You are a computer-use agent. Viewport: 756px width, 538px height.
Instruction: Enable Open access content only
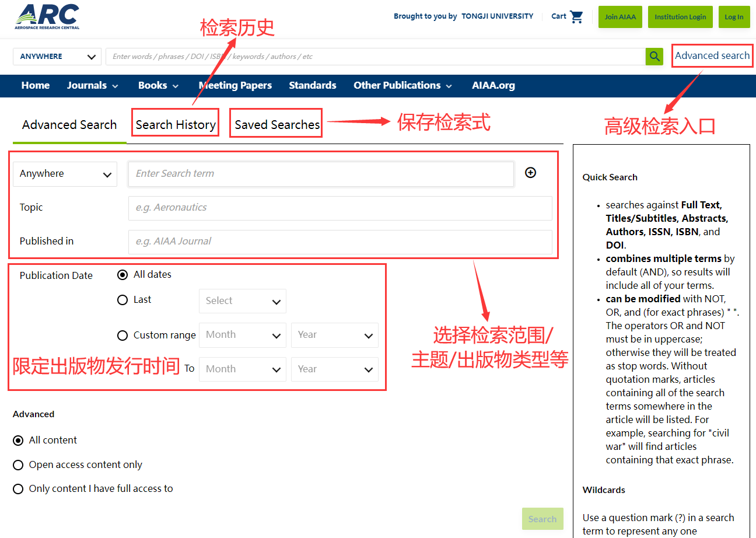click(18, 465)
